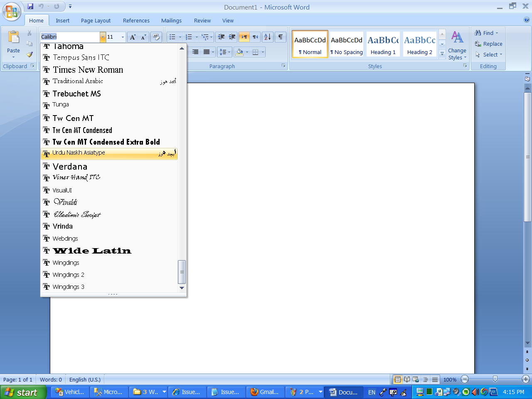Choose Trebuchet MS font
532x399 pixels.
110,94
